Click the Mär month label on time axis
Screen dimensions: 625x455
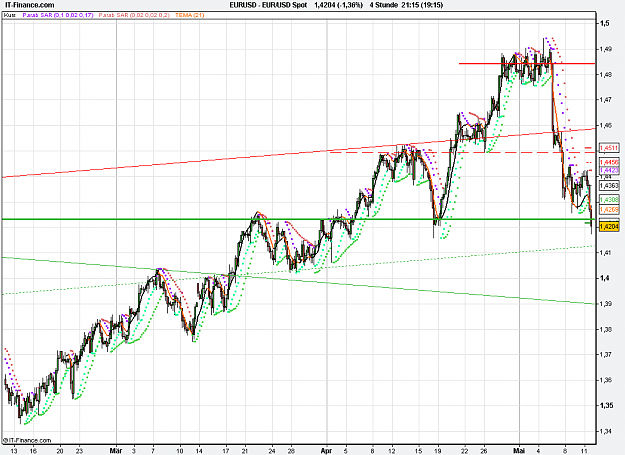pos(116,451)
